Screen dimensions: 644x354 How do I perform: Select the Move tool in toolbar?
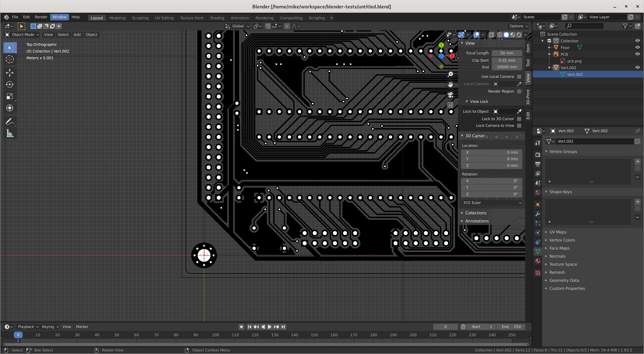(10, 73)
